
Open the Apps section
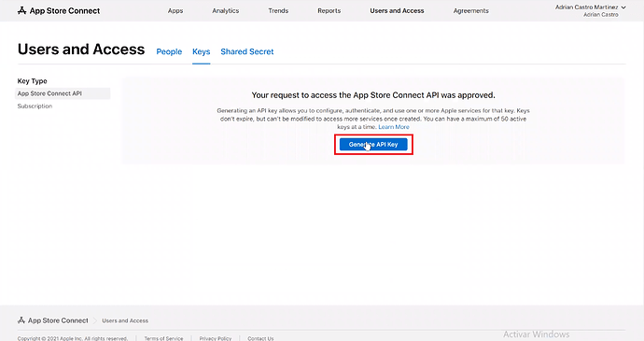pos(175,10)
